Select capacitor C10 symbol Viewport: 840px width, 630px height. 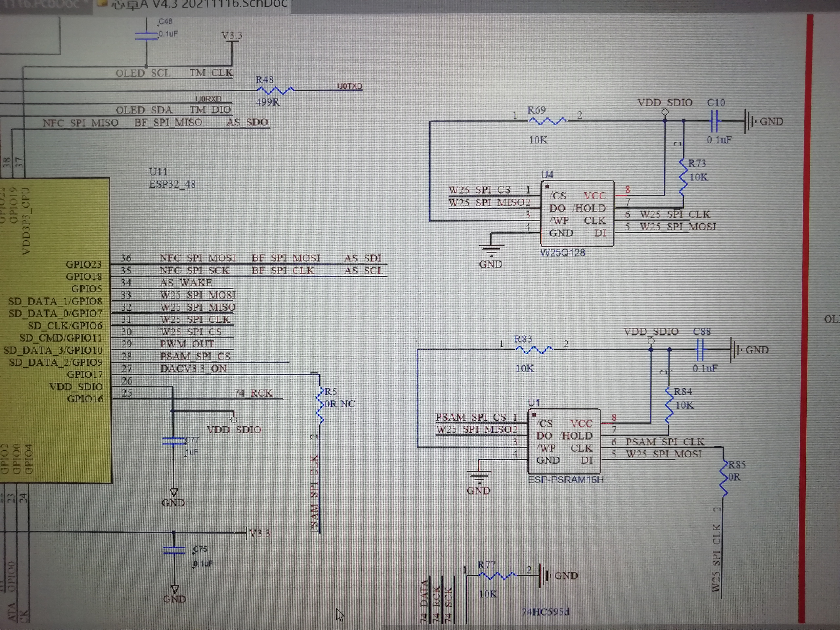pyautogui.click(x=715, y=121)
